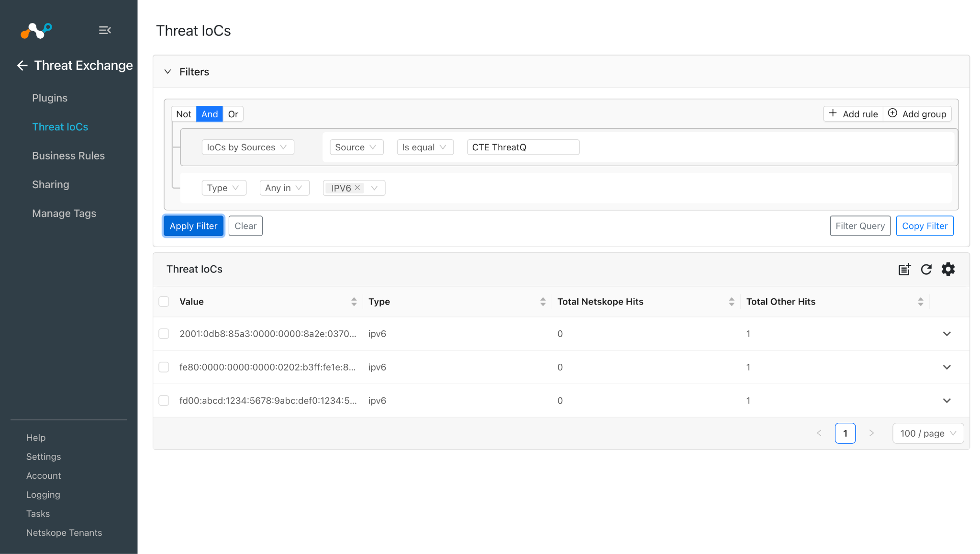Open the Logging page
The image size is (980, 554).
click(43, 495)
